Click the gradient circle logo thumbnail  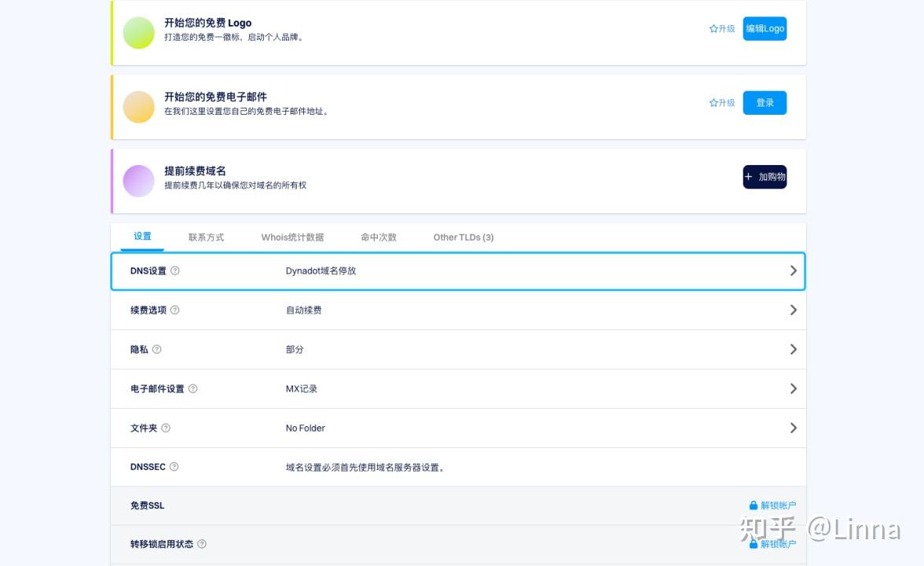coord(138,33)
